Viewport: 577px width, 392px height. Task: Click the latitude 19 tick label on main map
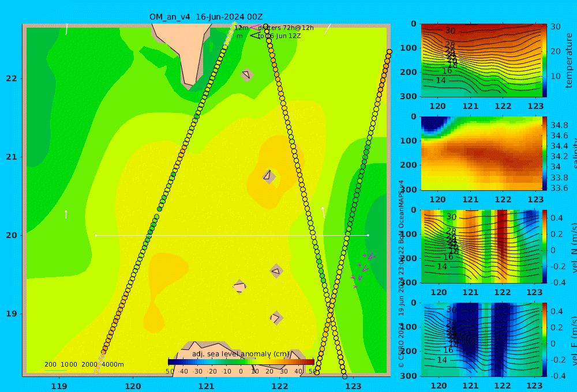tap(12, 314)
